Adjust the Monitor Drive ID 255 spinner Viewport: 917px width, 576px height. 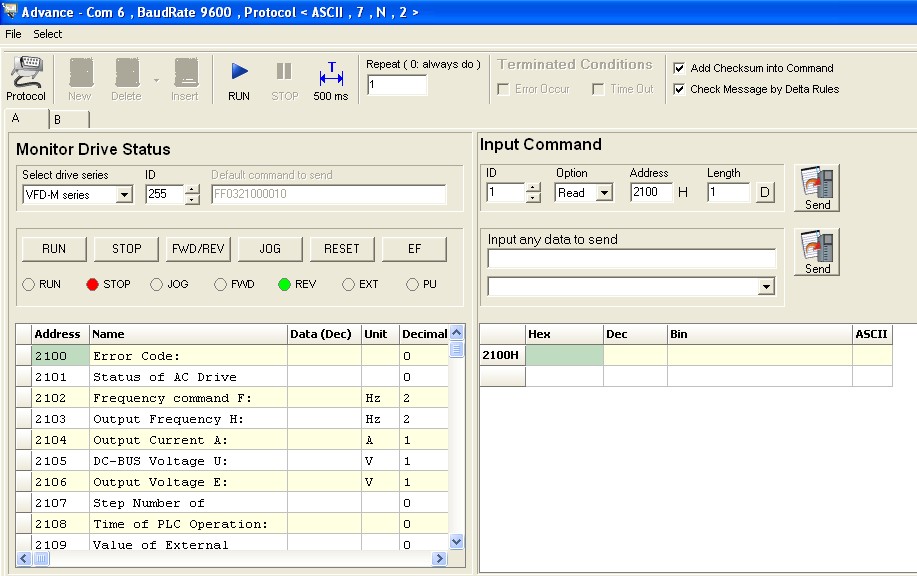tap(192, 194)
